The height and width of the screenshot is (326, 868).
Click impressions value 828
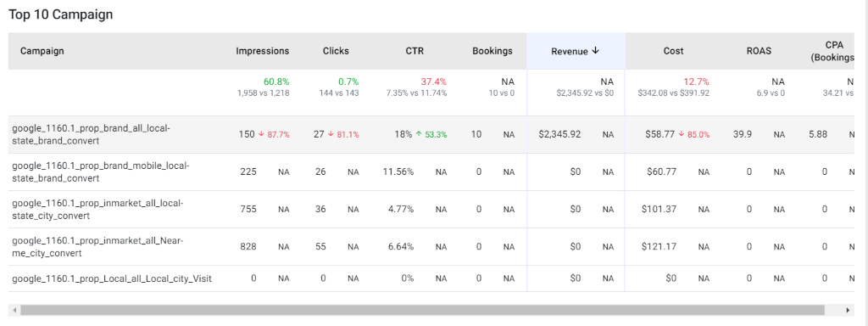click(248, 247)
